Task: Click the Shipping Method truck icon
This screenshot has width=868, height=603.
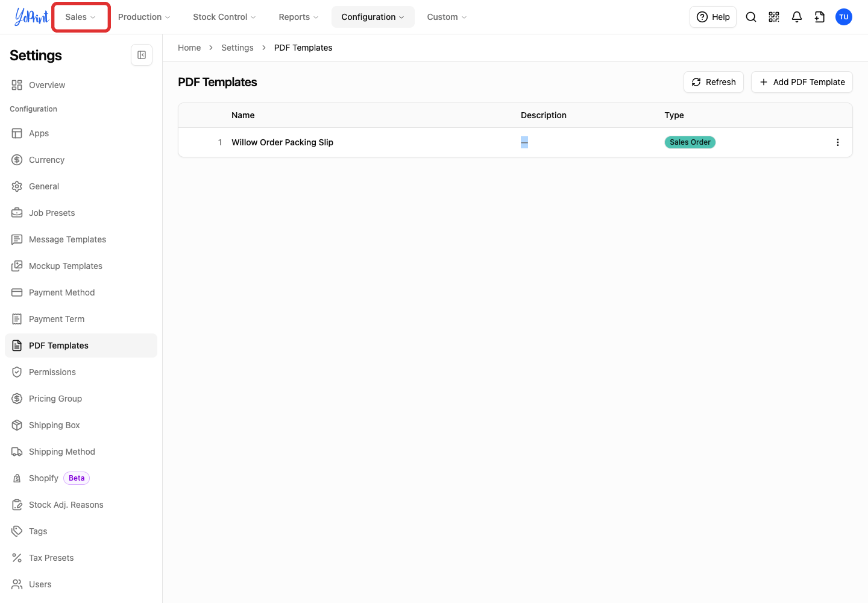Action: tap(17, 452)
